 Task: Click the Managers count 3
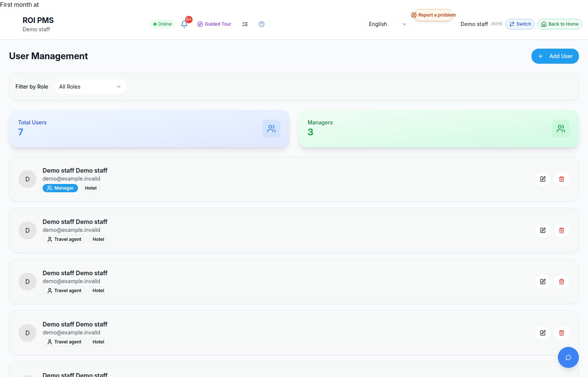coord(310,132)
